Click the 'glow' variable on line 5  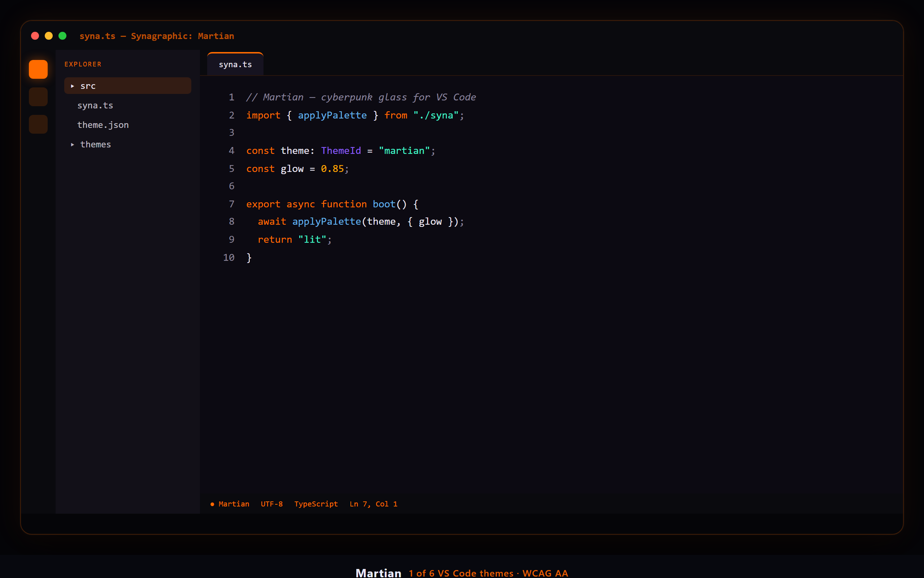tap(292, 169)
